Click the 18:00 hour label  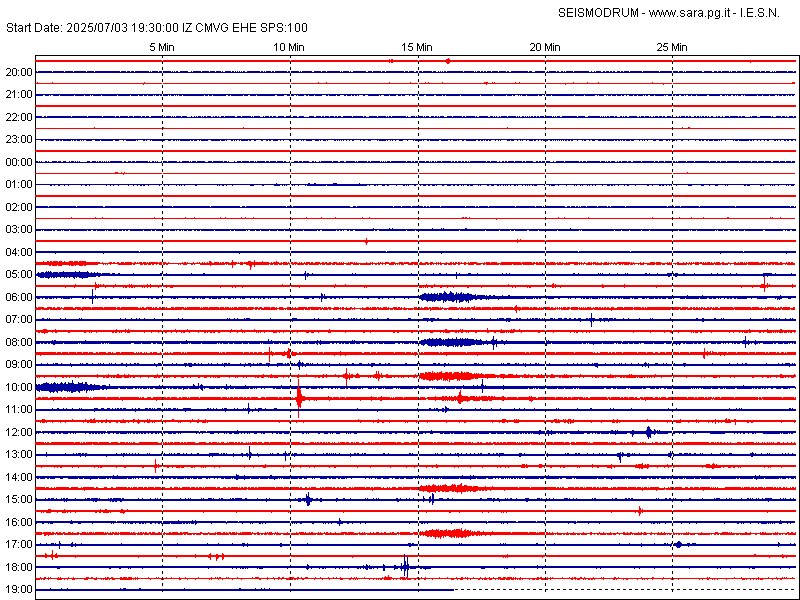click(19, 567)
